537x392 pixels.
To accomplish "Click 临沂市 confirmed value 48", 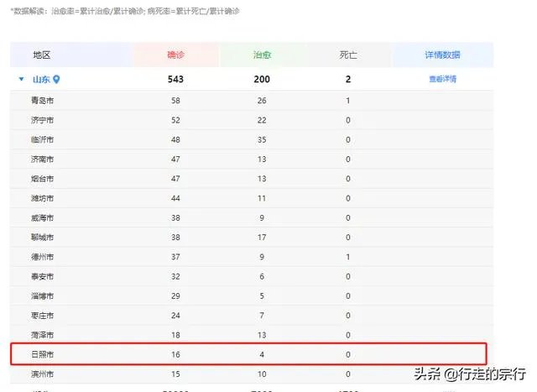I will (x=175, y=140).
